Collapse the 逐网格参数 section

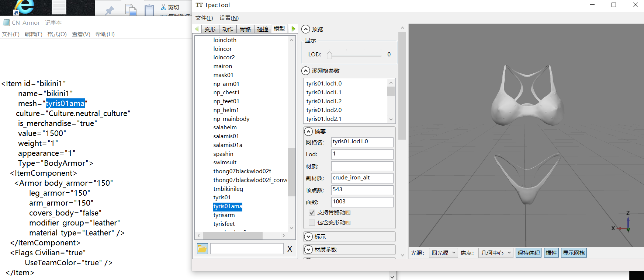tap(306, 71)
